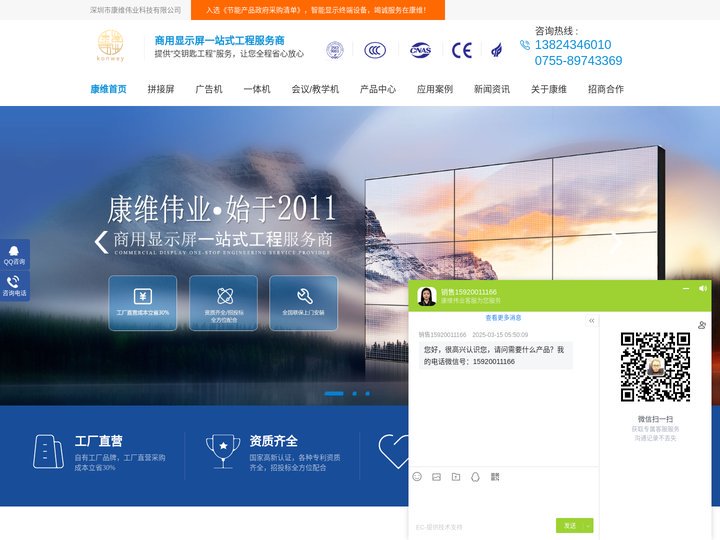This screenshot has width=720, height=540.
Task: Click the send image icon in chat
Action: tap(436, 477)
